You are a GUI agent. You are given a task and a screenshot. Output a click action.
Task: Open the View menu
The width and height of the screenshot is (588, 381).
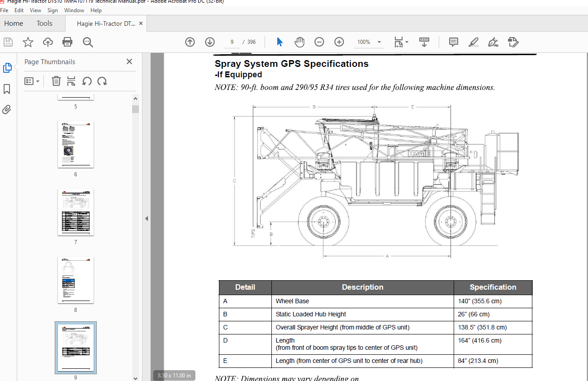35,10
